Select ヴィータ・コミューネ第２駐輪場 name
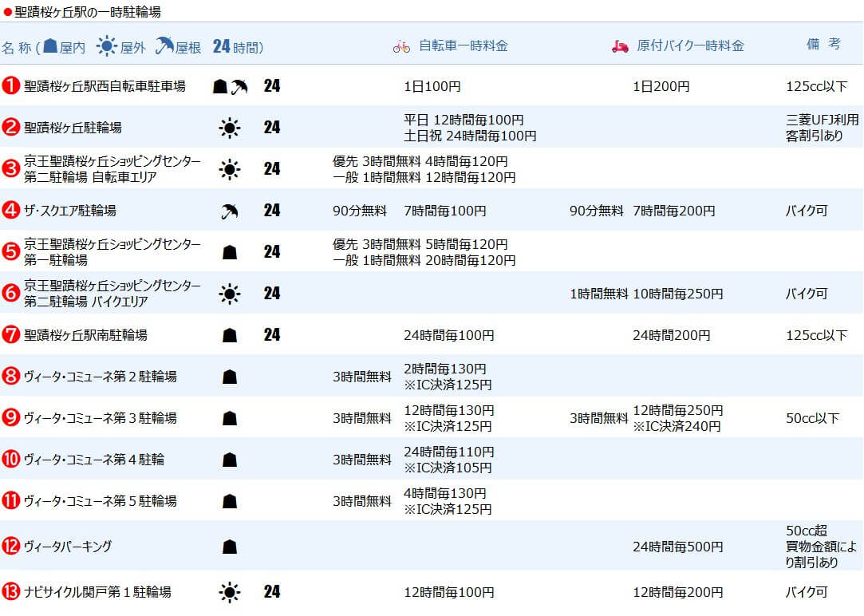Viewport: 864px width, 616px height. 100,377
